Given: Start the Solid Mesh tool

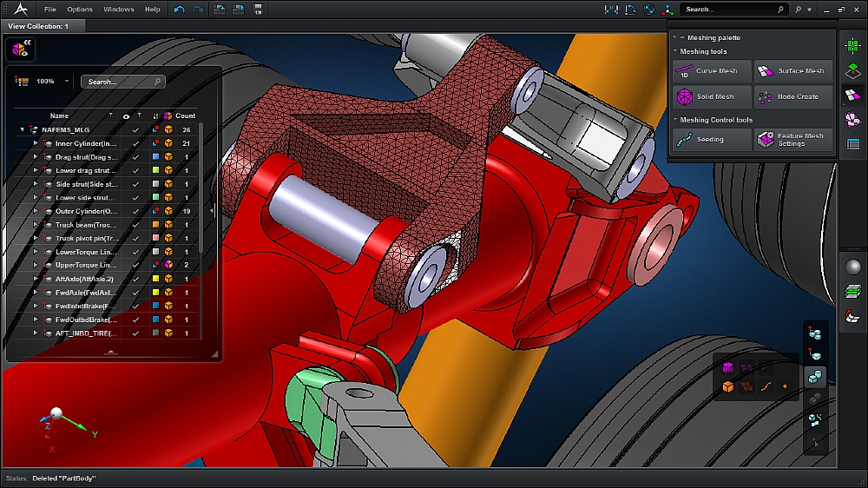Looking at the screenshot, I should pyautogui.click(x=712, y=96).
